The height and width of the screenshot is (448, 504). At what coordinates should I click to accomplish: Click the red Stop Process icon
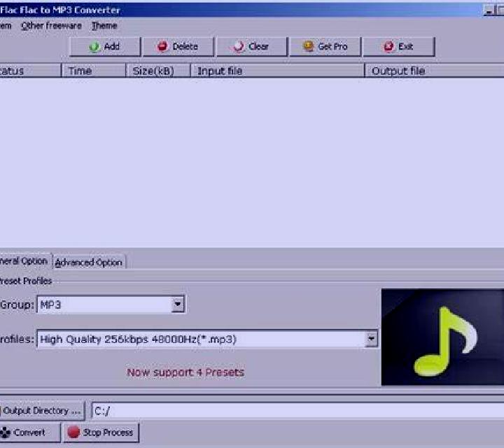pos(73,433)
